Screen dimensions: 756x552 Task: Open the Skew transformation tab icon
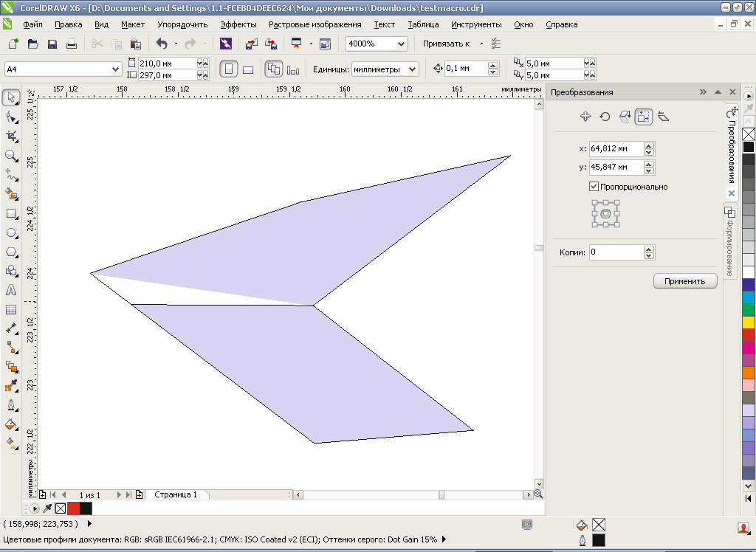click(x=664, y=116)
